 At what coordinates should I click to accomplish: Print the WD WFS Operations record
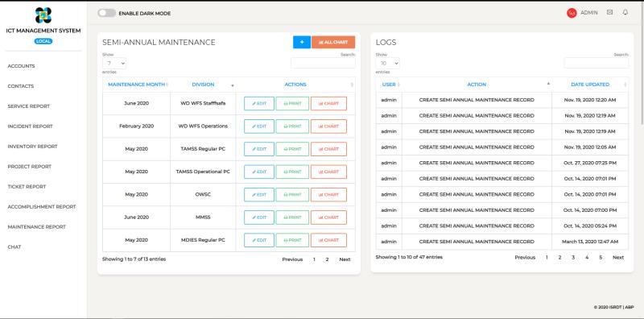point(292,126)
